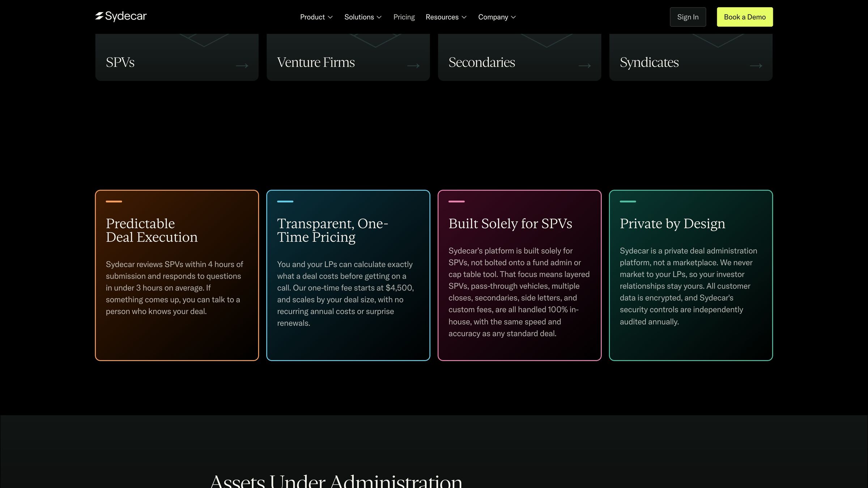Open the SPVs solution card
The height and width of the screenshot is (488, 868).
pos(177,57)
